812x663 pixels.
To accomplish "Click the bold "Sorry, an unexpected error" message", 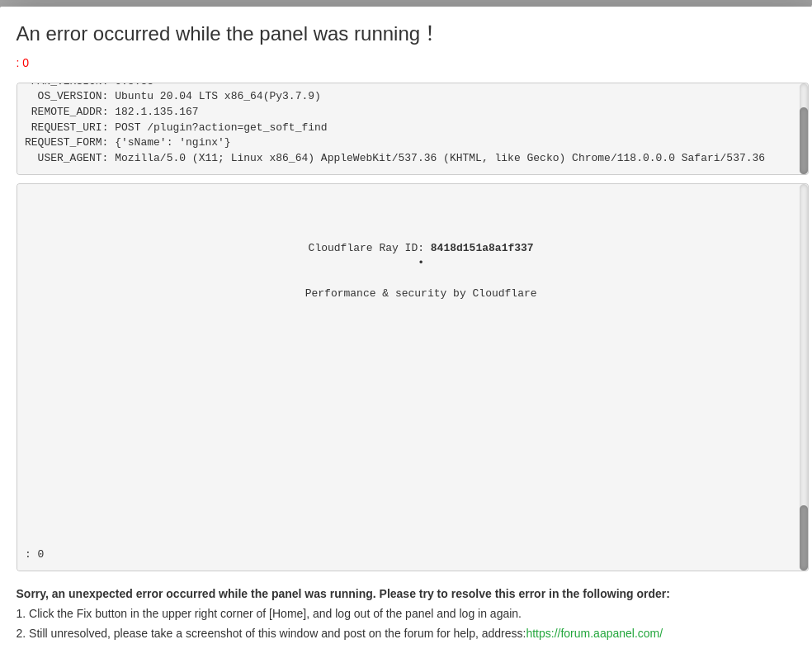I will (342, 594).
